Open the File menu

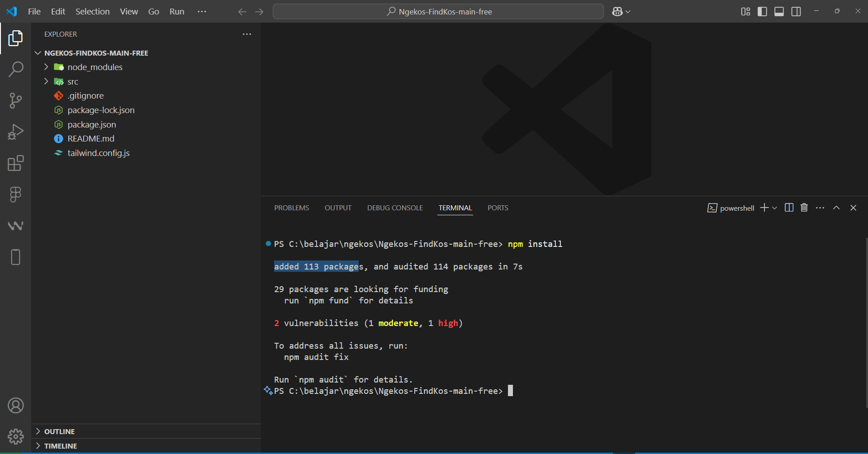click(34, 12)
